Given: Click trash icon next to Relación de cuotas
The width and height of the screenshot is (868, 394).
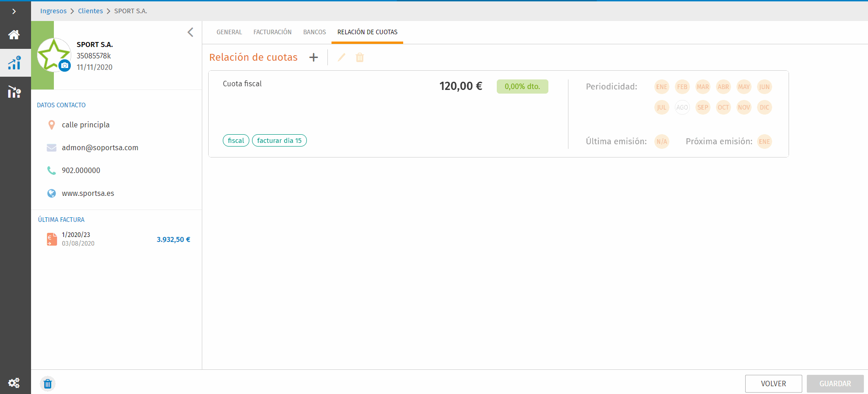Looking at the screenshot, I should point(360,58).
